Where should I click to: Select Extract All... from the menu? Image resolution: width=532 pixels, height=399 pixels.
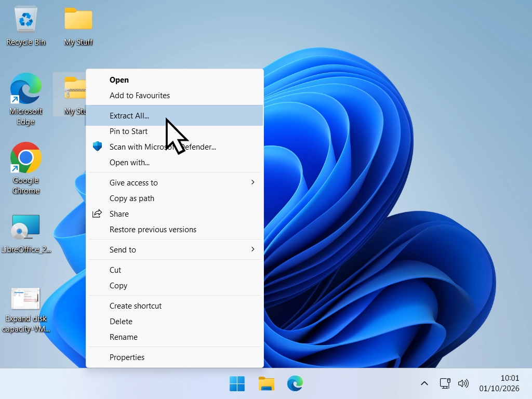click(x=175, y=116)
